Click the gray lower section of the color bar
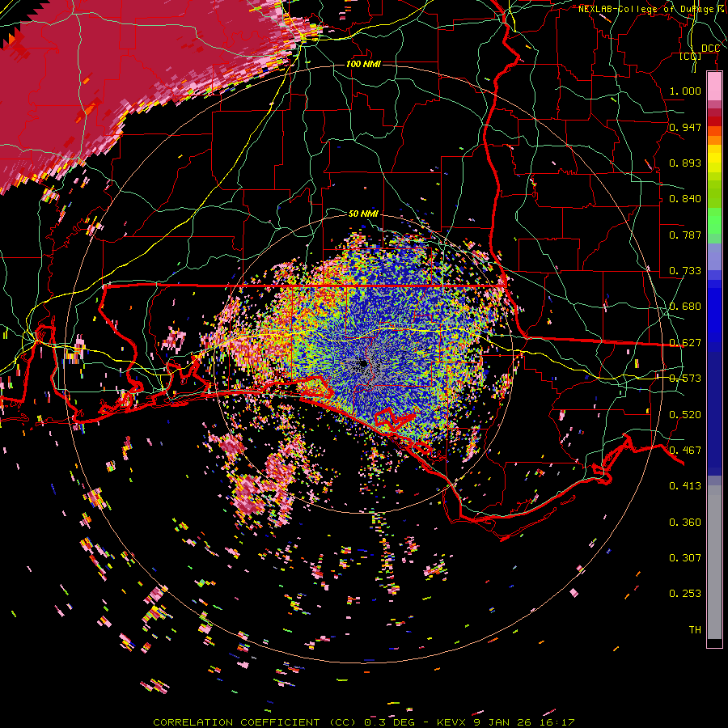This screenshot has width=728, height=728. coord(714,562)
